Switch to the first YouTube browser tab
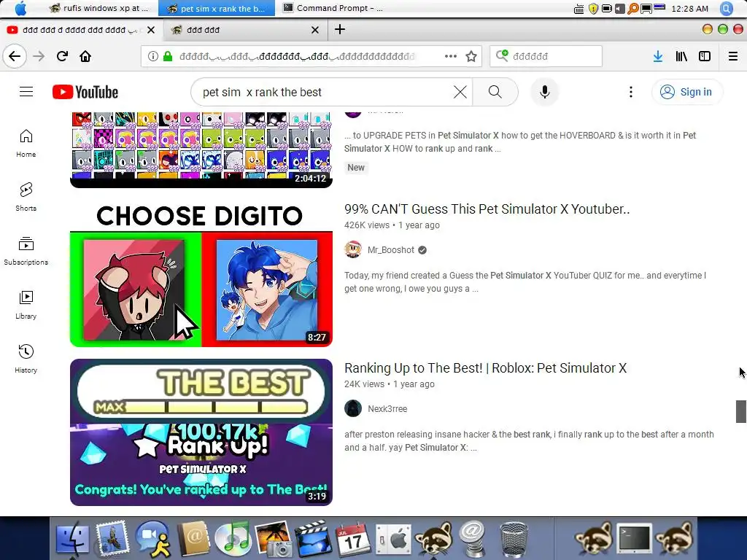747x560 pixels. [x=81, y=29]
